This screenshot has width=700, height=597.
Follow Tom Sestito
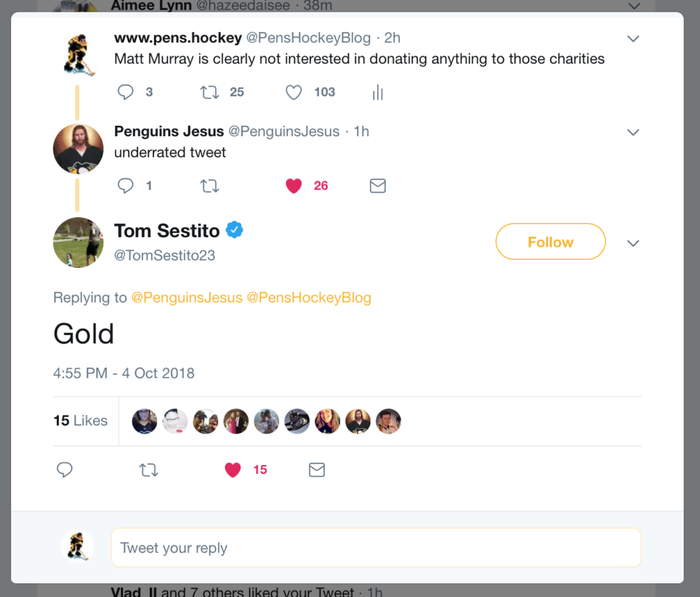point(550,242)
